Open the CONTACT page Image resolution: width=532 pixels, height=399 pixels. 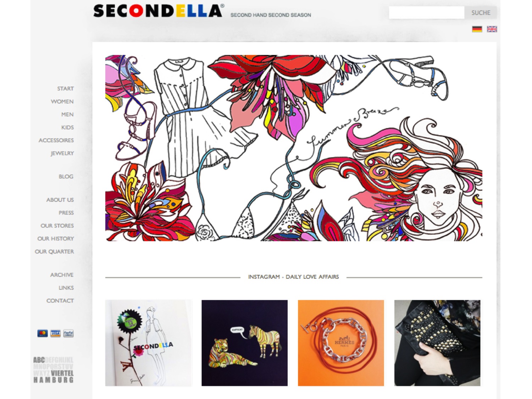coord(60,301)
